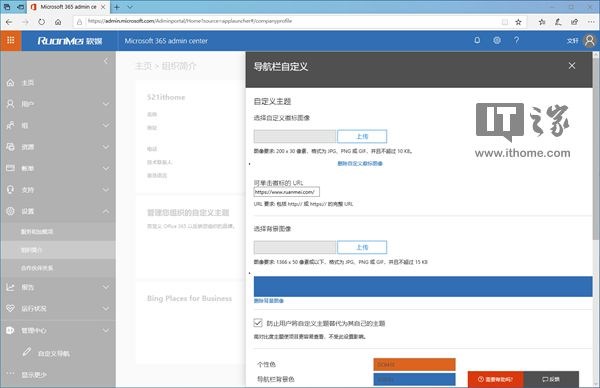Image resolution: width=600 pixels, height=388 pixels.
Task: Click upload button for background image
Action: click(362, 247)
